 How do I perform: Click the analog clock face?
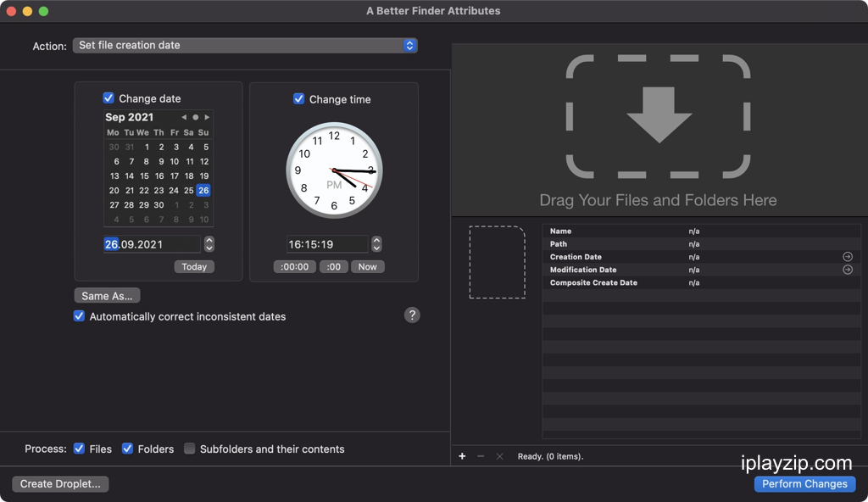334,170
